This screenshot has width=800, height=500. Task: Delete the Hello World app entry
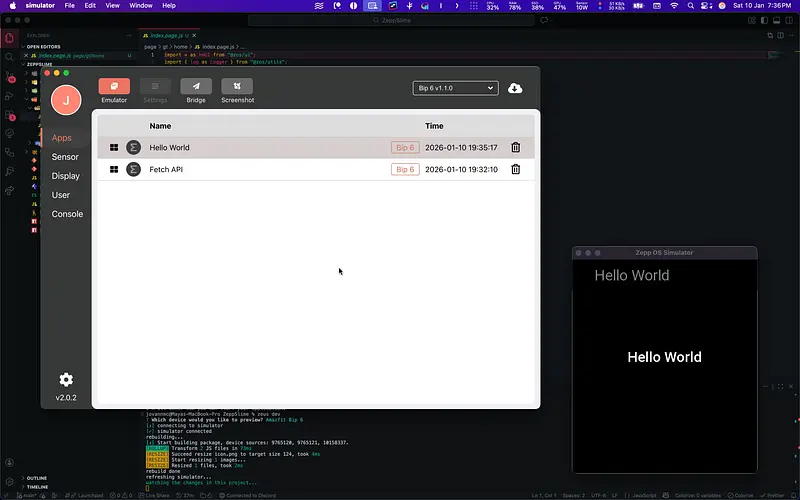515,148
